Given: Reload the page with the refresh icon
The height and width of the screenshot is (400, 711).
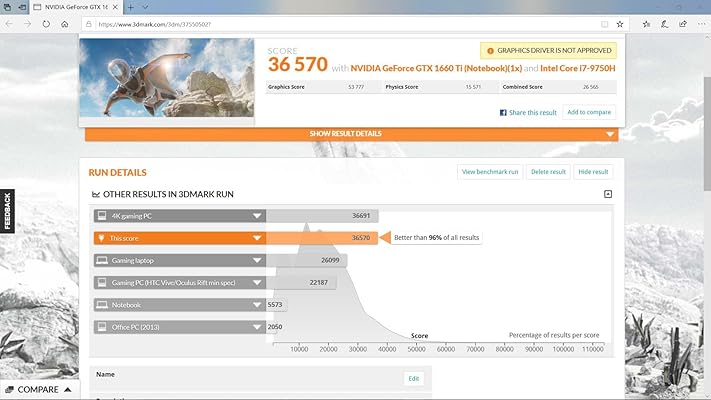Looking at the screenshot, I should click(46, 24).
